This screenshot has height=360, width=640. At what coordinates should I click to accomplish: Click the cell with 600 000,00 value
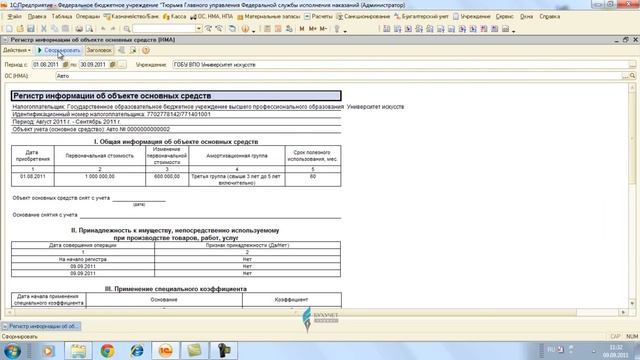click(167, 180)
